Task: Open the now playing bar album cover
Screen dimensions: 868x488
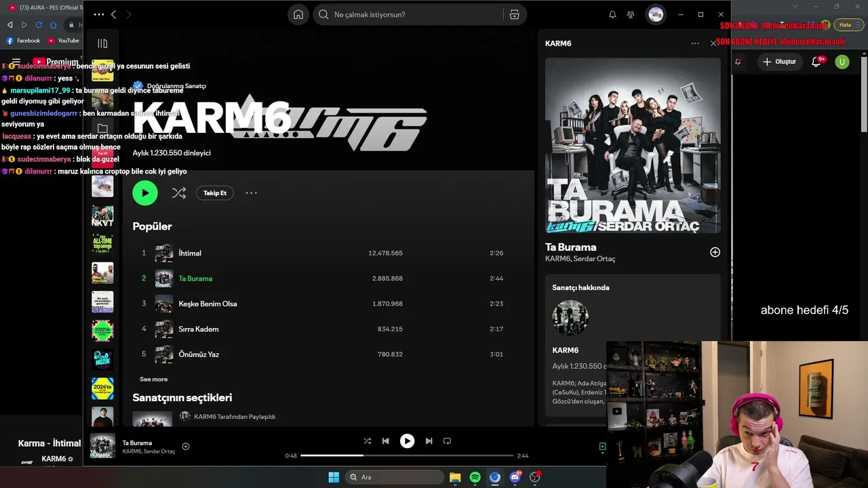Action: click(x=102, y=446)
